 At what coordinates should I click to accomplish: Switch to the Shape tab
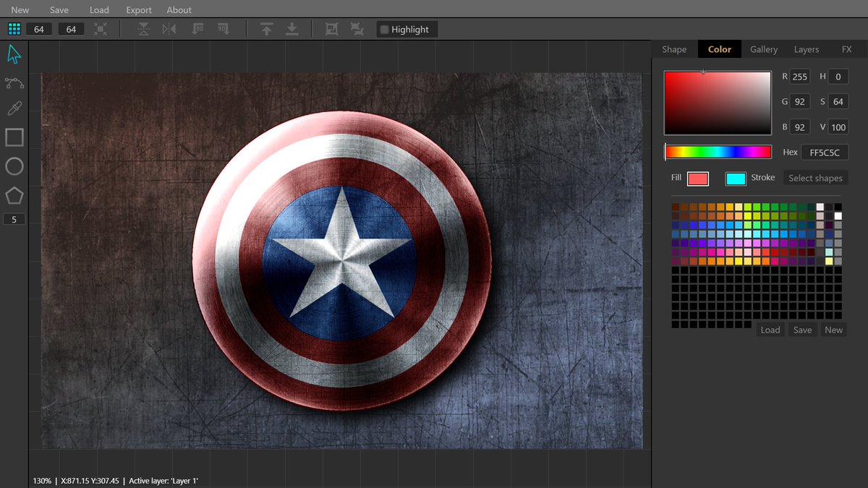coord(674,49)
